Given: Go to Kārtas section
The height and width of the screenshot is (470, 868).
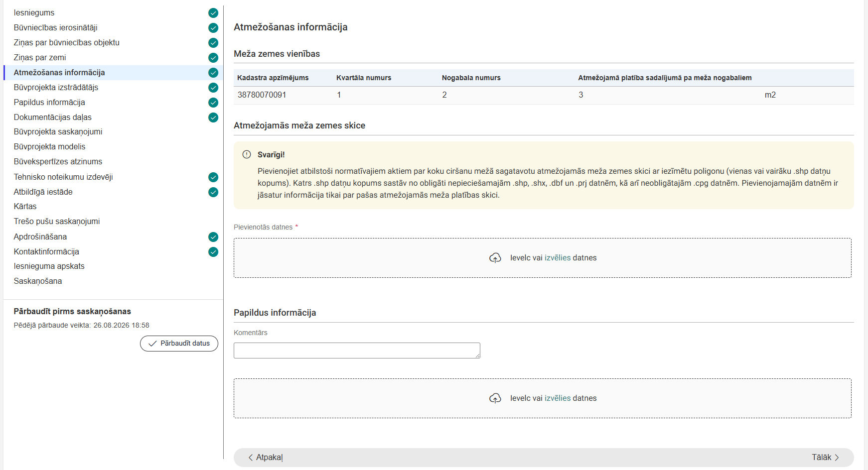Looking at the screenshot, I should tap(25, 207).
